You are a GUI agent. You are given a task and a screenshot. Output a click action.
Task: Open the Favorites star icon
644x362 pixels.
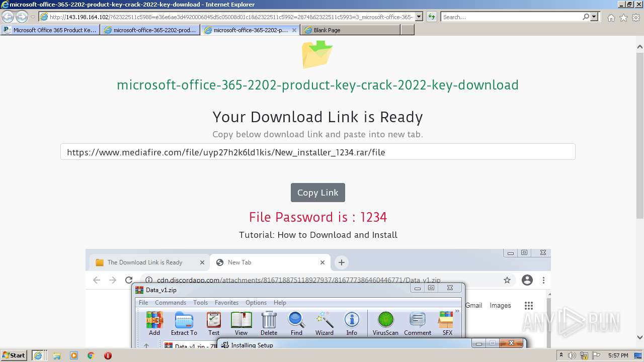(x=623, y=18)
